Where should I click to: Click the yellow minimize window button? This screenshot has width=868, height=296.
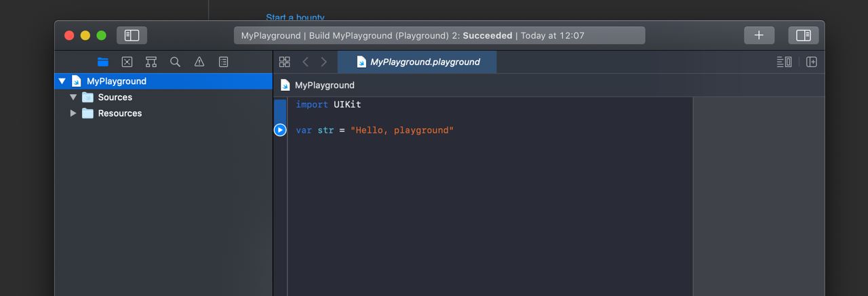[85, 35]
